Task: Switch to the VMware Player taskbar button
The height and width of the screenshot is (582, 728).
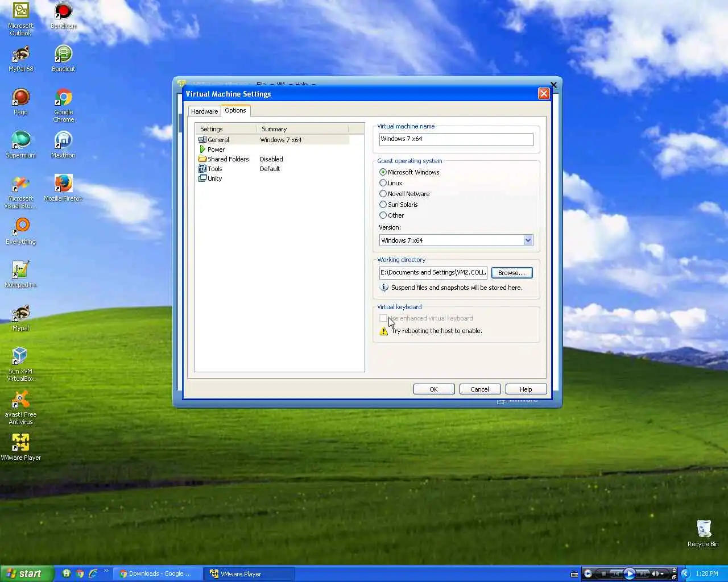Action: (249, 573)
